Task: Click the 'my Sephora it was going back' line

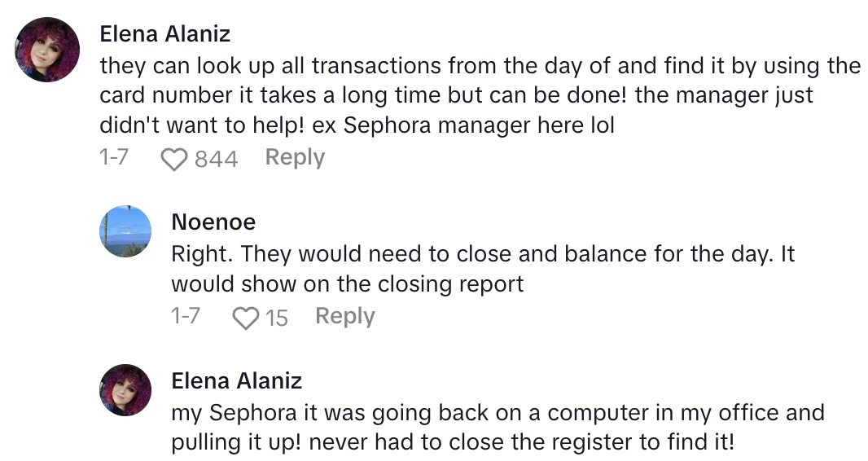Action: tap(498, 412)
